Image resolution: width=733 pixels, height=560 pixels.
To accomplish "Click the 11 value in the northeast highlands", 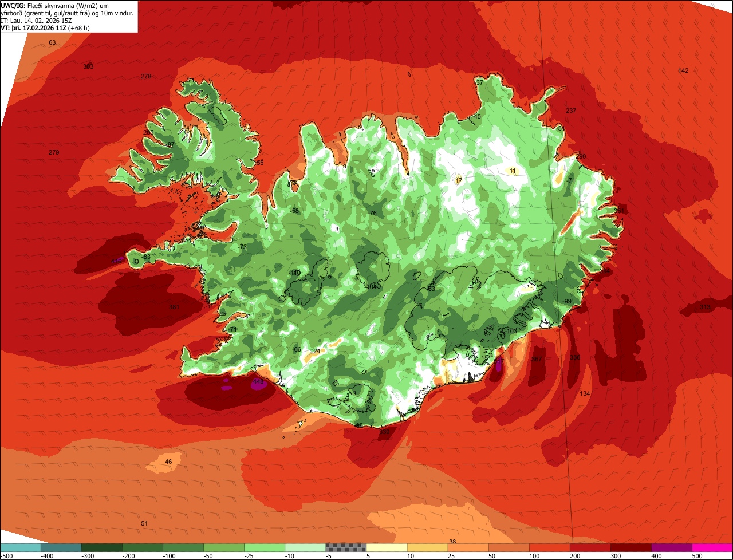I will (x=513, y=171).
